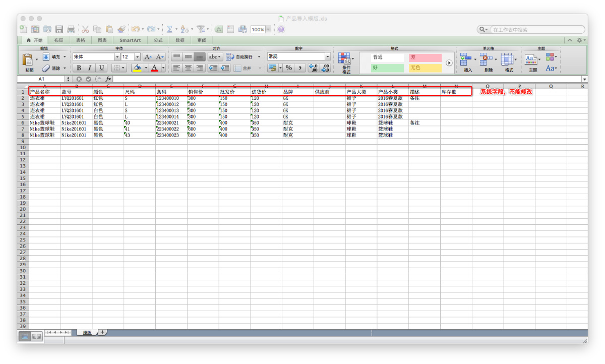Click the AutoSum sigma icon
Image resolution: width=605 pixels, height=364 pixels.
(170, 29)
